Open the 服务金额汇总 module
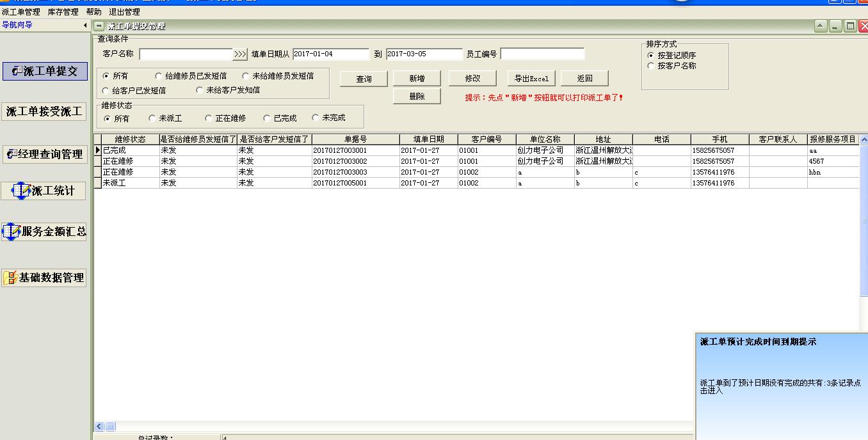The width and height of the screenshot is (868, 440). point(43,232)
